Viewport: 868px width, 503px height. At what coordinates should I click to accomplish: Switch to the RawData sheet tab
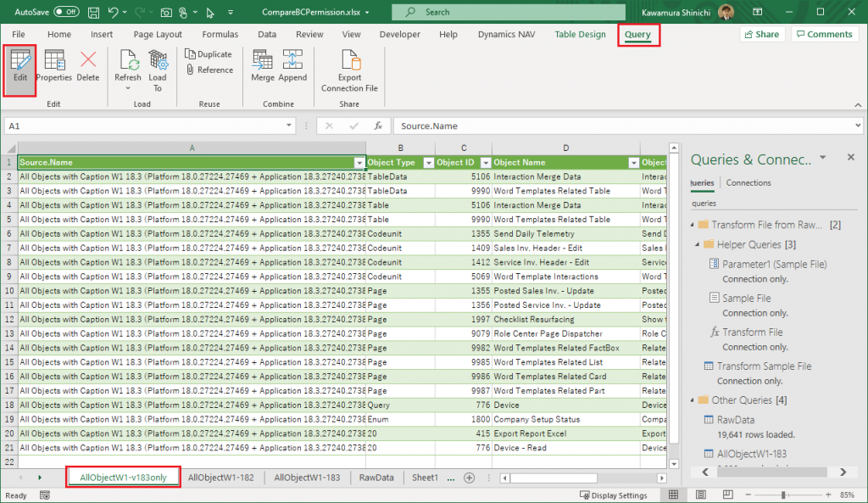[x=376, y=478]
